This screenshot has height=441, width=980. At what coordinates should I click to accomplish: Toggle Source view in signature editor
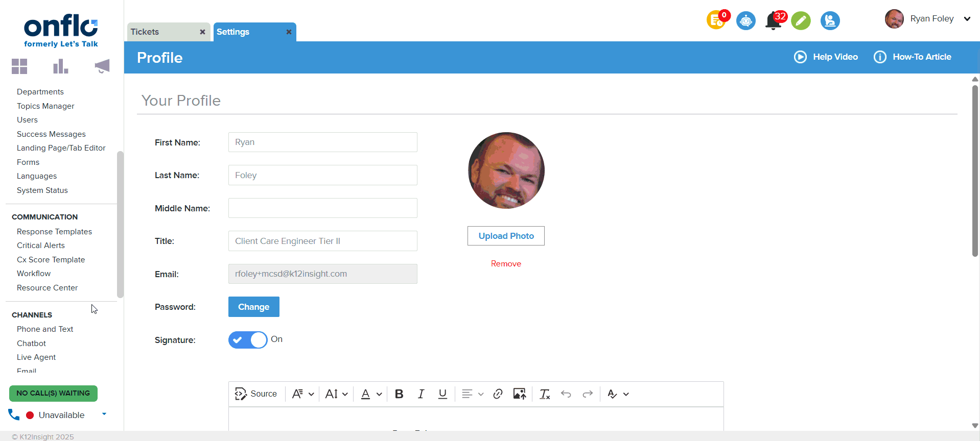[255, 394]
